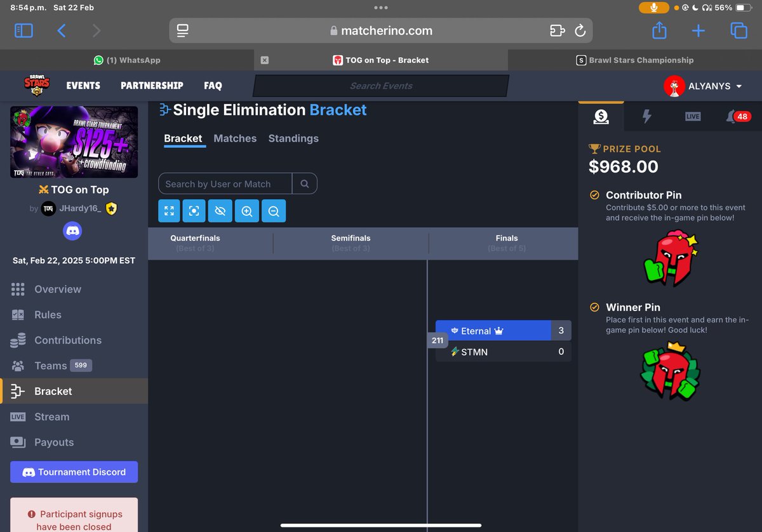Tap battery indicator in status bar
Screen dimensions: 762x532
[x=744, y=8]
